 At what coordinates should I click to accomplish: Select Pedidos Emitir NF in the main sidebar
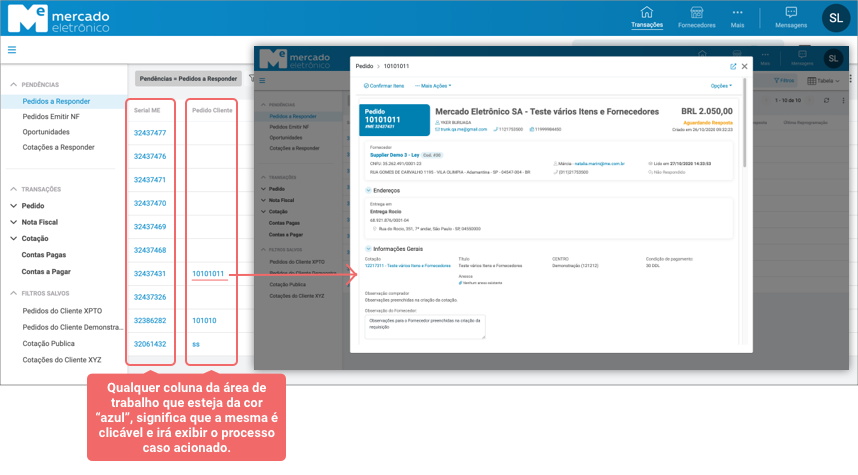(x=51, y=117)
